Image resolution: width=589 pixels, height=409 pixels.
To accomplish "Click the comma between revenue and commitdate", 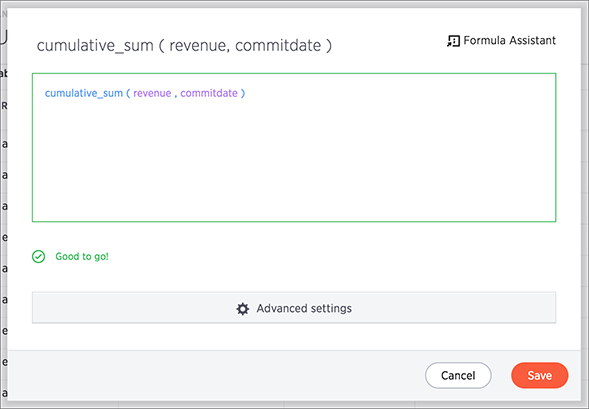I will 175,96.
